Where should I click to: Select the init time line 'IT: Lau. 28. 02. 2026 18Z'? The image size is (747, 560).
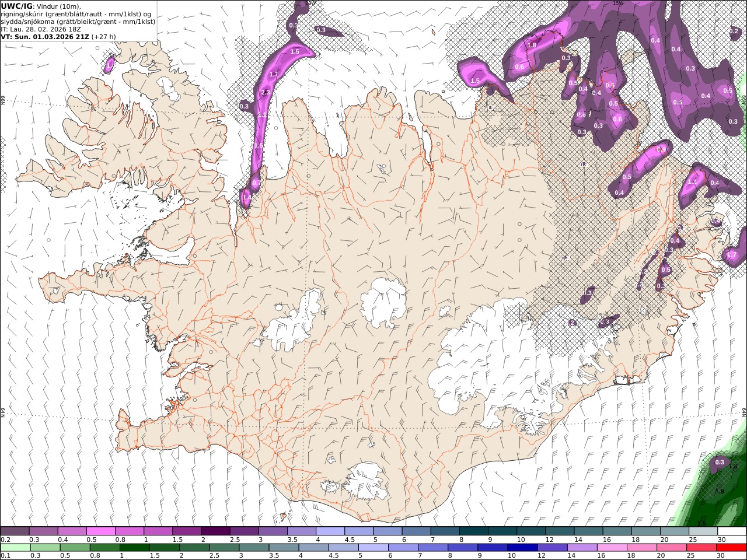tap(41, 29)
